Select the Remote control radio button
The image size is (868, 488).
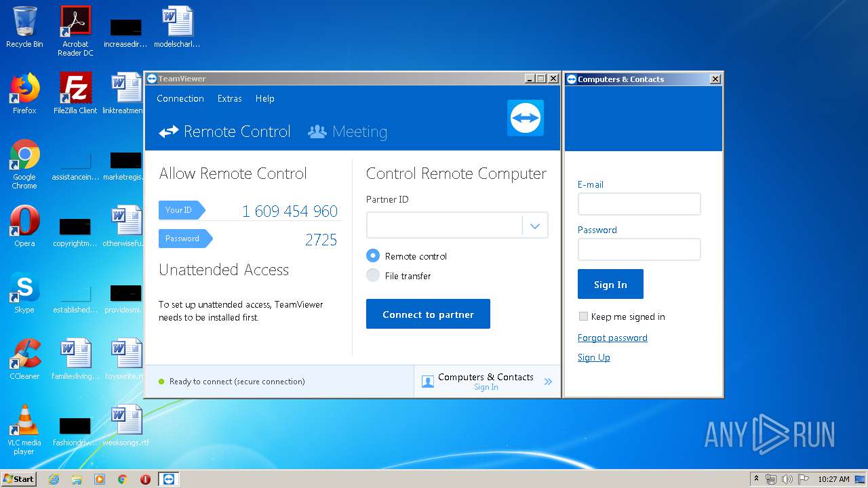(373, 256)
